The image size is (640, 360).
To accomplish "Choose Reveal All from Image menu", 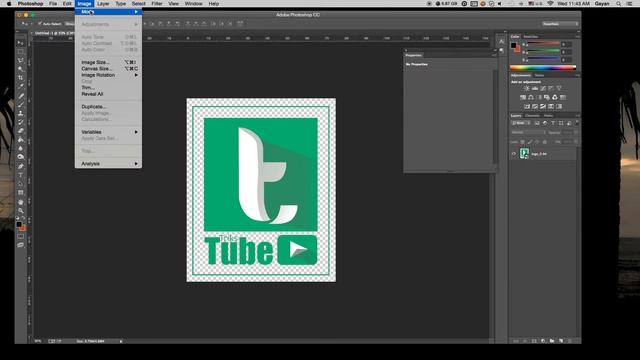I will 108,94.
